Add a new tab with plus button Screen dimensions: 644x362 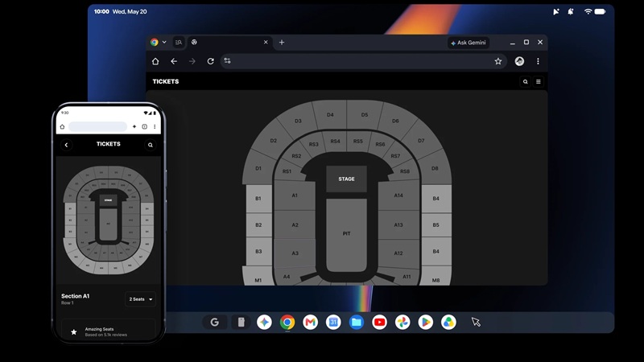pyautogui.click(x=282, y=43)
